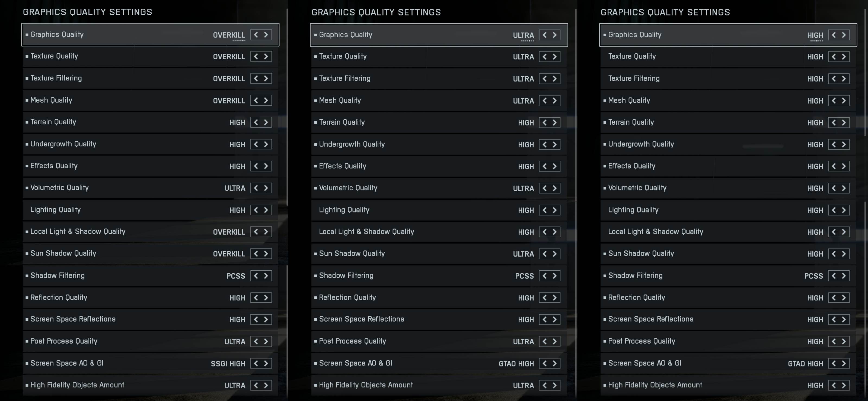The height and width of the screenshot is (401, 868).
Task: Select the Graphics Quality row set to HIGH
Action: coord(708,35)
